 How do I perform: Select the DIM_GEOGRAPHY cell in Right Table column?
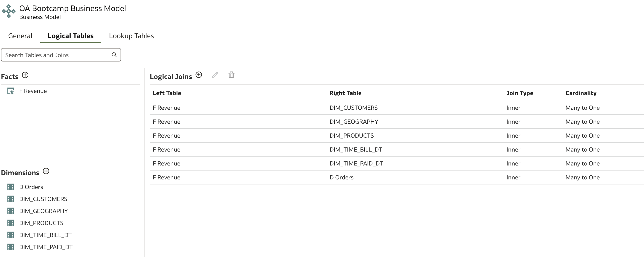coord(354,122)
